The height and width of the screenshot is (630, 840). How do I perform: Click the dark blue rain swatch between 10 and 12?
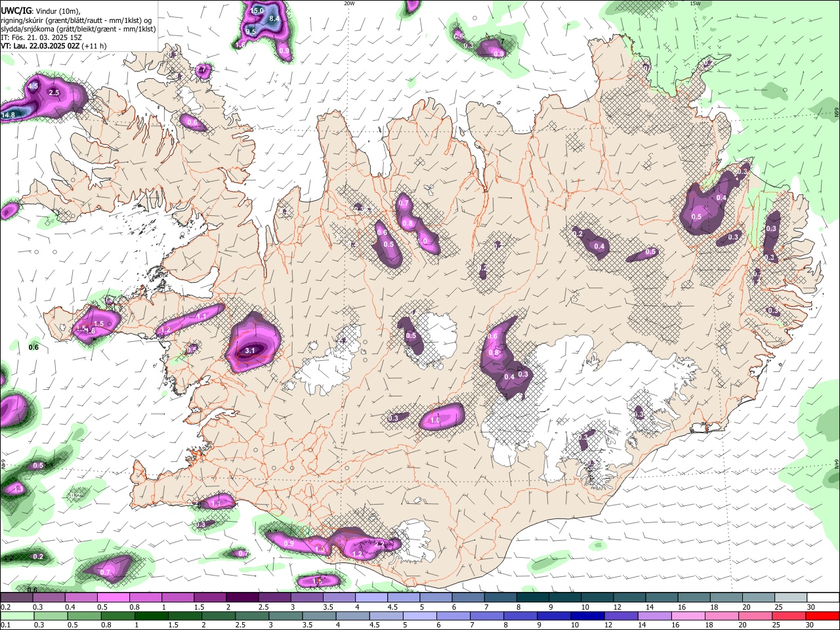pyautogui.click(x=587, y=616)
